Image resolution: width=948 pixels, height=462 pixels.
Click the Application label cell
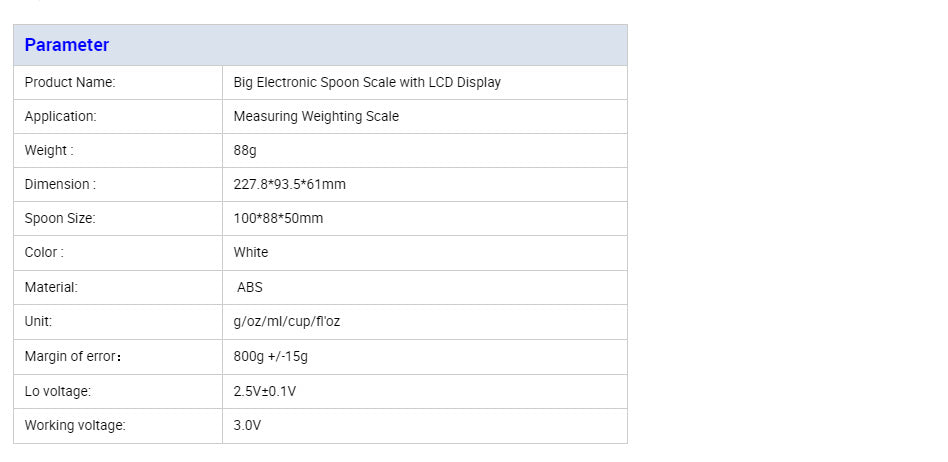click(61, 116)
